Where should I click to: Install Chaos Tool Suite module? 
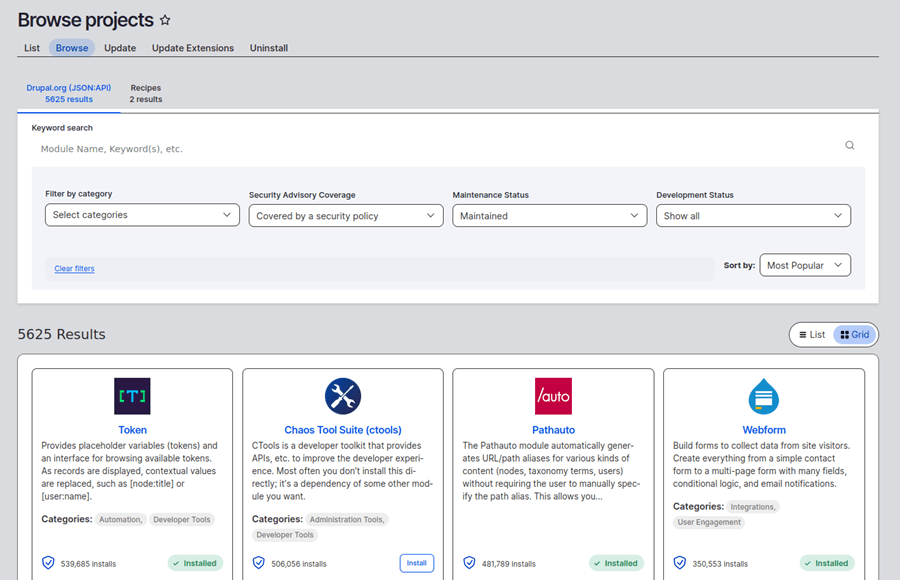point(417,563)
